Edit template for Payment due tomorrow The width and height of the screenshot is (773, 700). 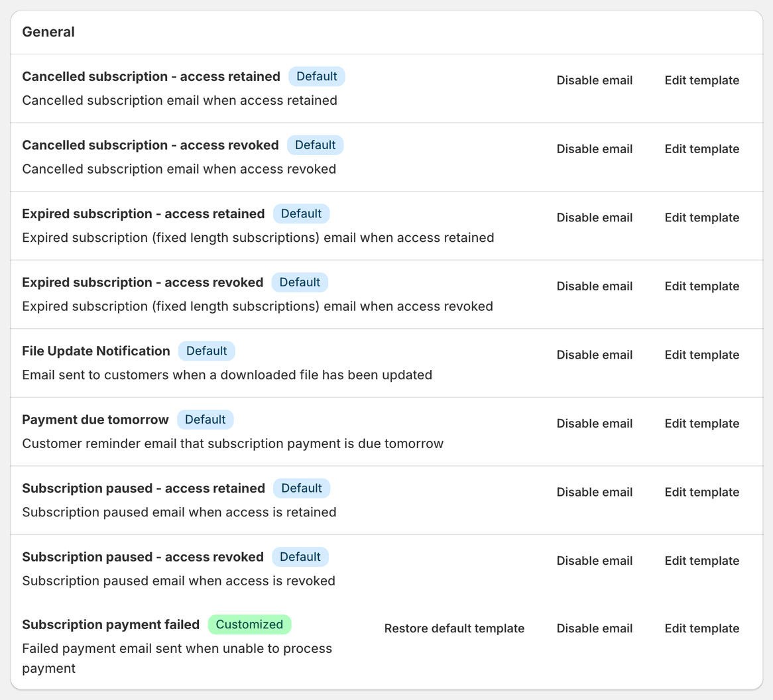tap(701, 424)
